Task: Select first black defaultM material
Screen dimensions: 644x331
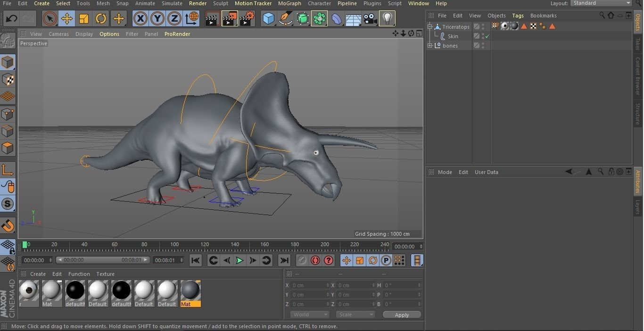Action: (x=75, y=293)
